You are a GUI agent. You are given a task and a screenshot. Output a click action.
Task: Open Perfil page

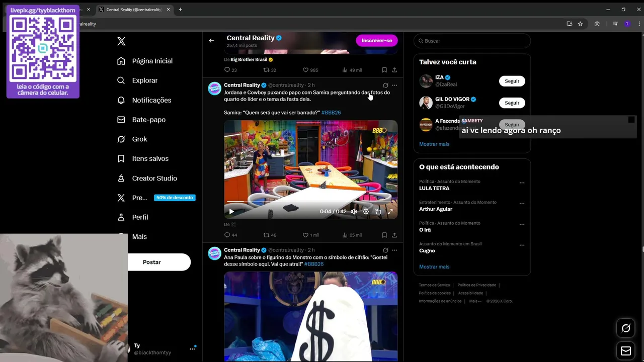133,217
